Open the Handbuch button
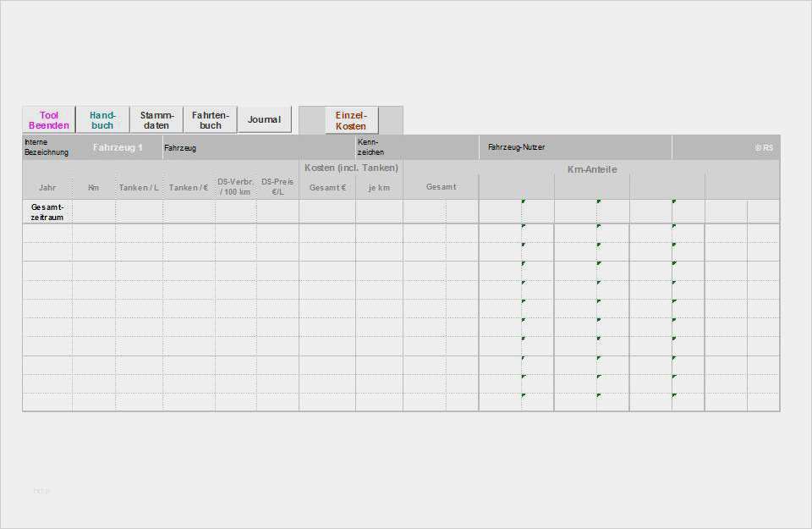The height and width of the screenshot is (529, 812). (102, 119)
